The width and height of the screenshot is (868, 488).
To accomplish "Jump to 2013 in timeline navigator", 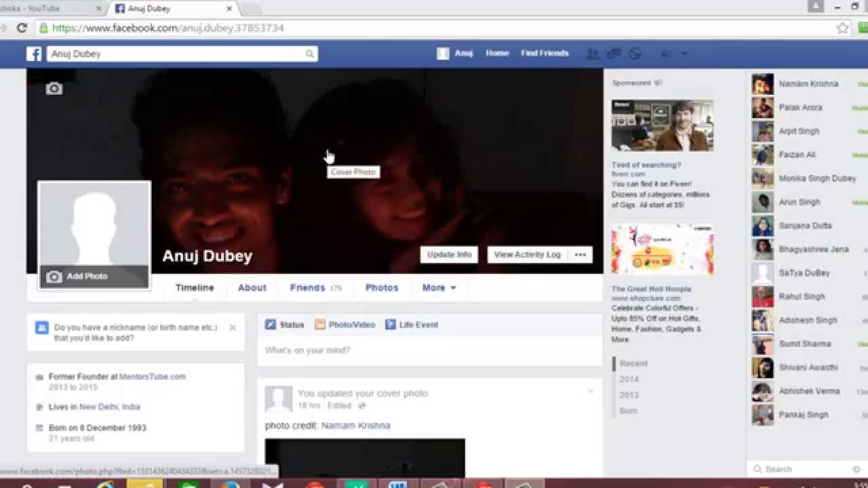I will (629, 395).
